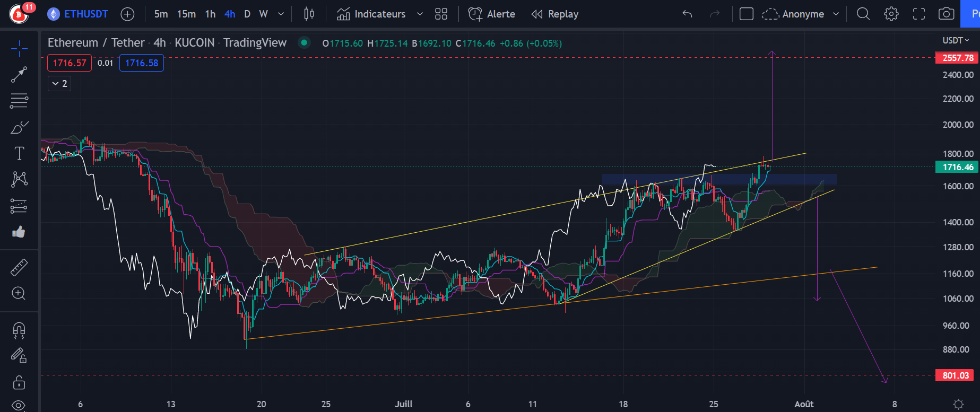Select the D daily timeframe
Screen dimensions: 980x412
point(247,14)
